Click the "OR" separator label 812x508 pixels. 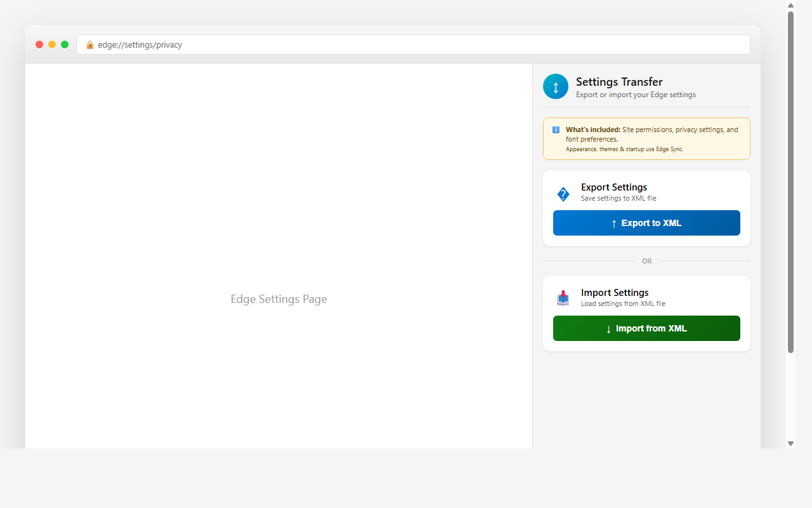coord(646,261)
